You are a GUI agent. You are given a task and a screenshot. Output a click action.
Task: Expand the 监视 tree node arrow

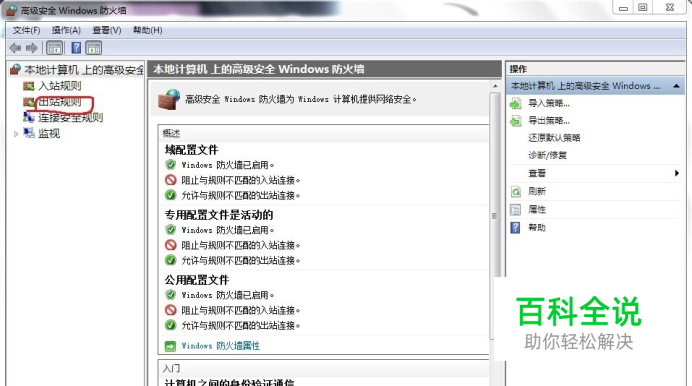tap(16, 134)
